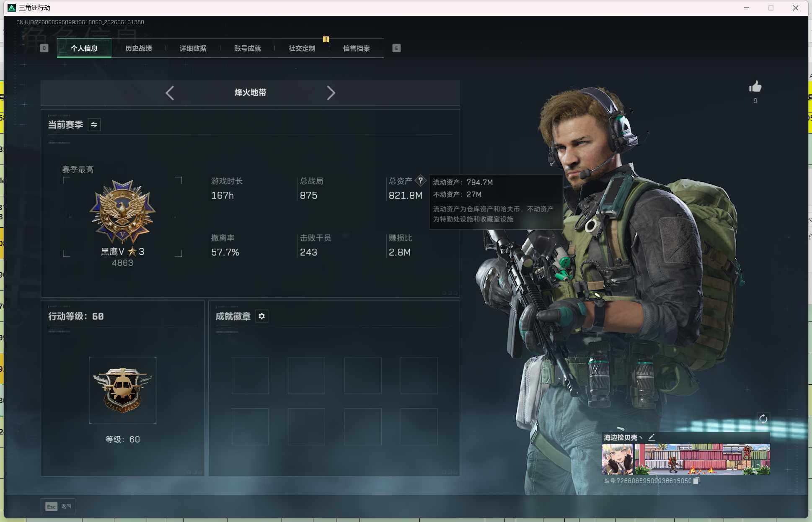Click the thumbs-up like icon

tap(755, 87)
